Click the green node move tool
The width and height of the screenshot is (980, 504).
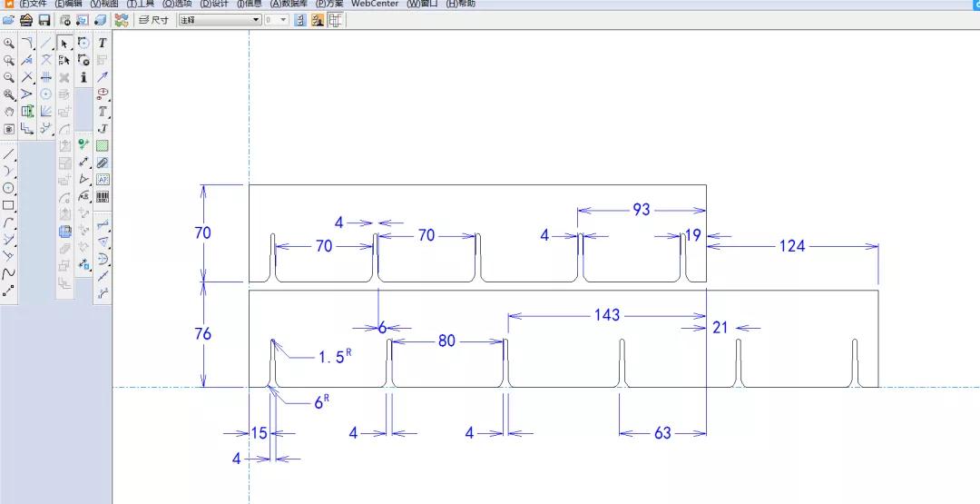pos(83,145)
